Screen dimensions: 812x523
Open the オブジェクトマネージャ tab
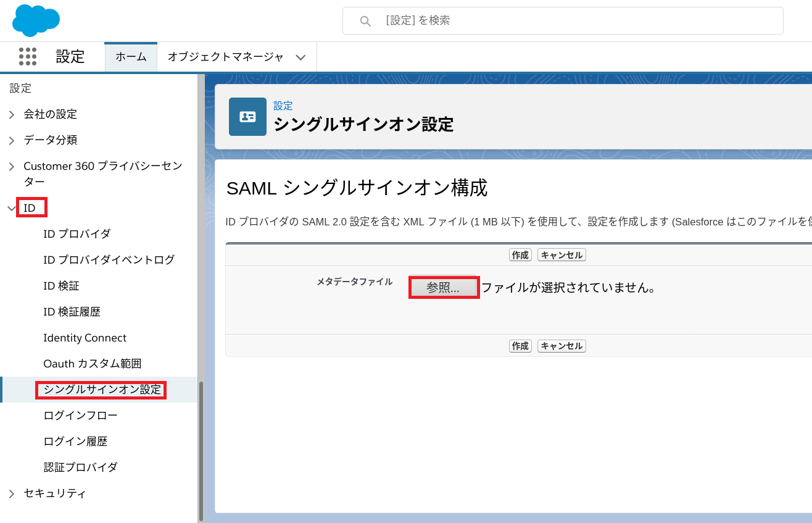coord(226,57)
